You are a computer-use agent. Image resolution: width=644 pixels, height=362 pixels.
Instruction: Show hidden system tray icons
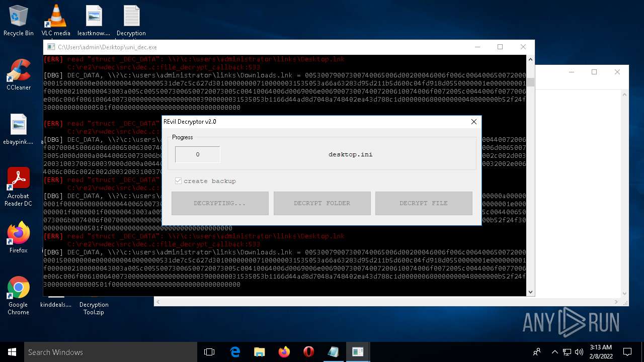coord(555,352)
